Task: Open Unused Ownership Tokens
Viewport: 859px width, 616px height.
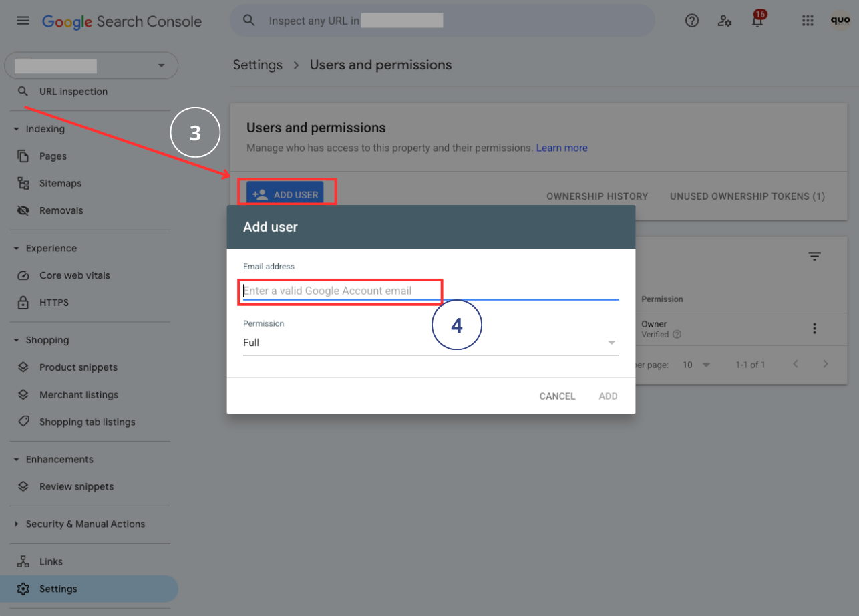Action: coord(747,196)
